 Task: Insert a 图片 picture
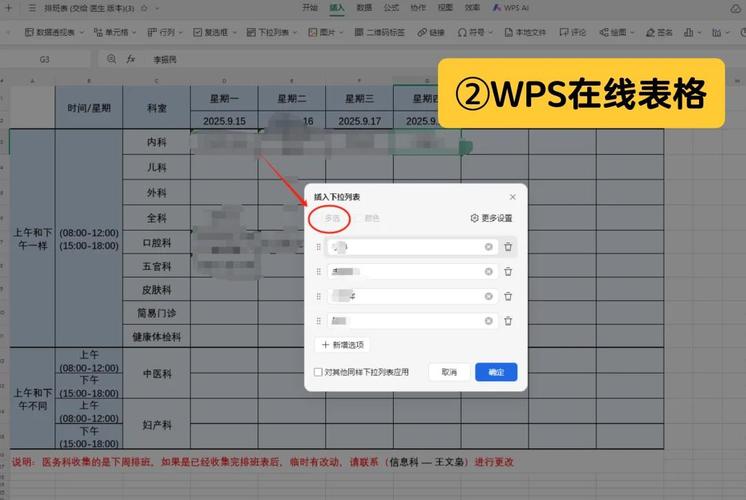[322, 32]
